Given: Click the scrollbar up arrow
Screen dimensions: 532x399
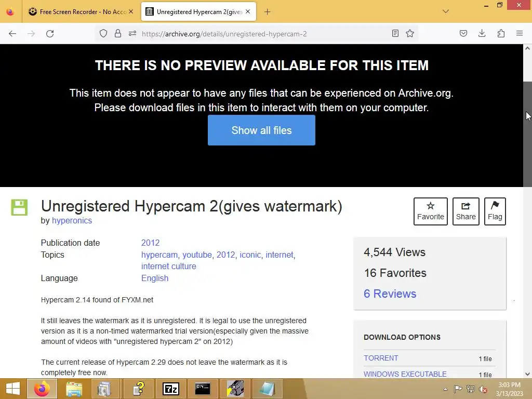Looking at the screenshot, I should 528,48.
